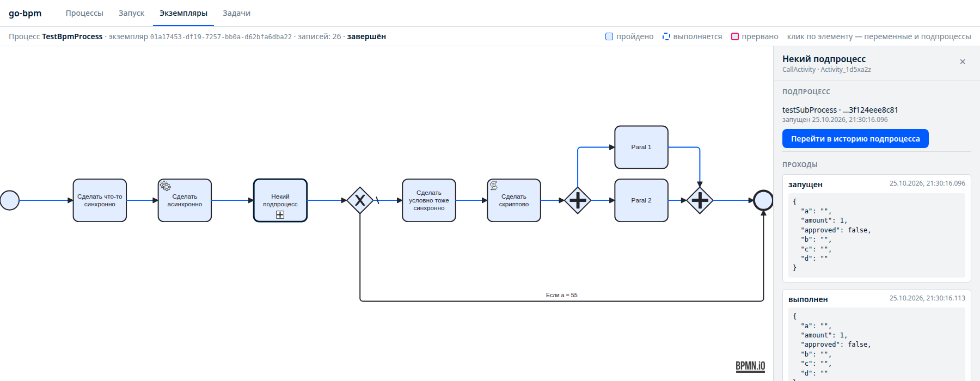
Task: Select task Сделать условно тоже синхронно
Action: tap(429, 200)
